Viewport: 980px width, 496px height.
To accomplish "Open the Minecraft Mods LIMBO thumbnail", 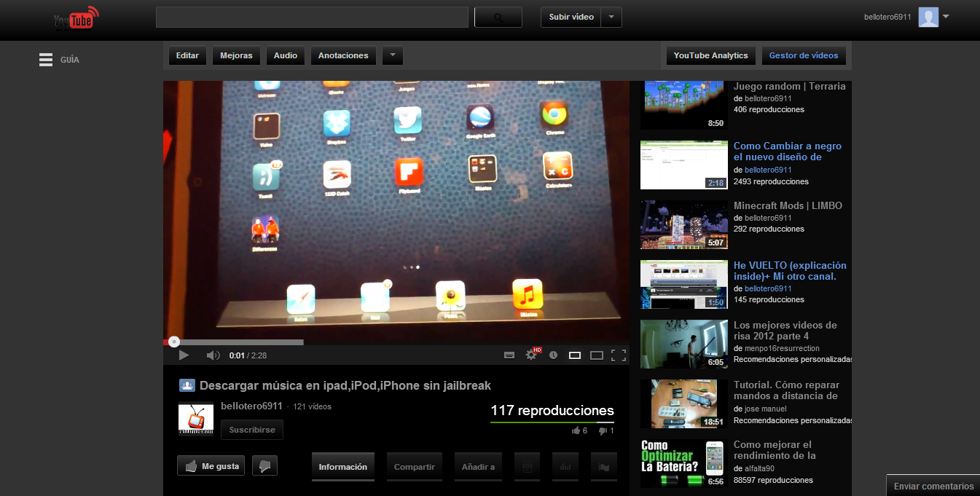I will click(683, 224).
